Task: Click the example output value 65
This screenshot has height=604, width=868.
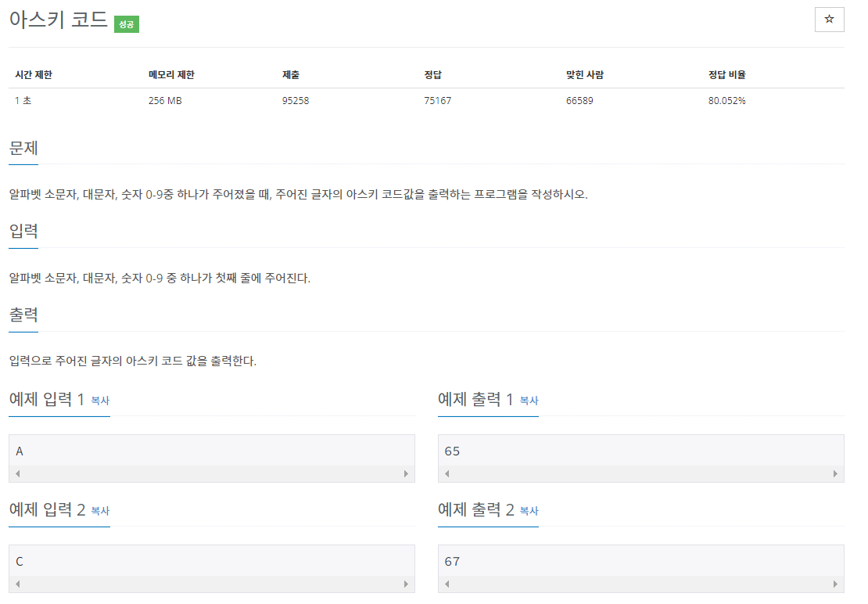Action: (452, 451)
